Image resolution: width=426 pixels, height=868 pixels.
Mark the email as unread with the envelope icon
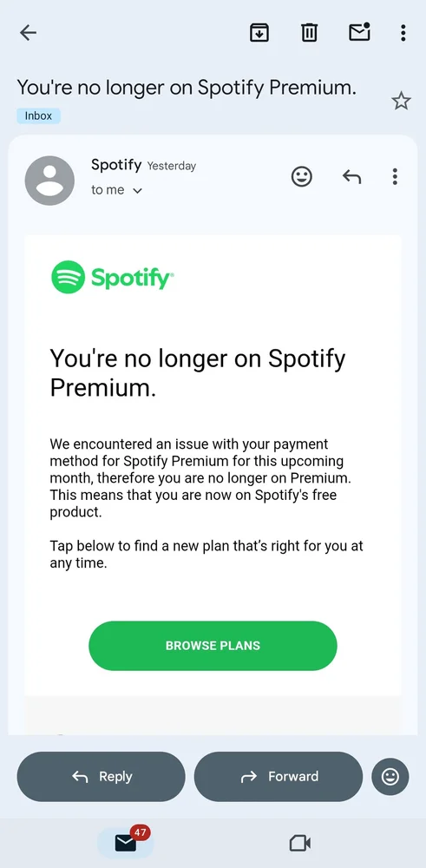coord(359,33)
